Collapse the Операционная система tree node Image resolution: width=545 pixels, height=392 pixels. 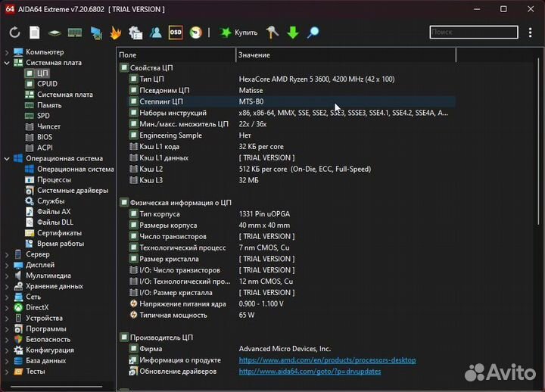(x=7, y=159)
